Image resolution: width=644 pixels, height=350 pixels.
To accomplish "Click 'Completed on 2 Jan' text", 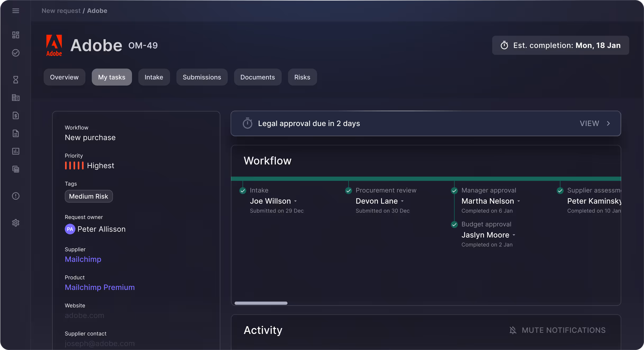I will [487, 245].
